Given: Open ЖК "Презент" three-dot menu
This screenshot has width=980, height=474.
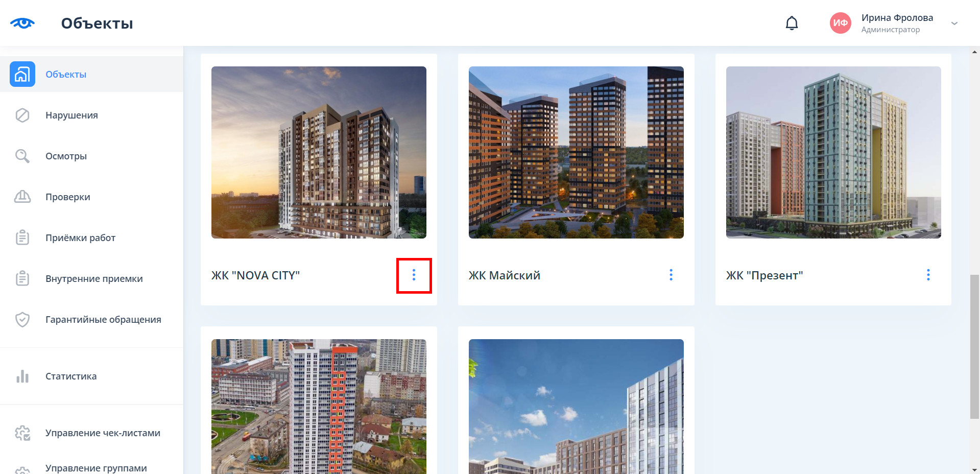Looking at the screenshot, I should [x=928, y=275].
